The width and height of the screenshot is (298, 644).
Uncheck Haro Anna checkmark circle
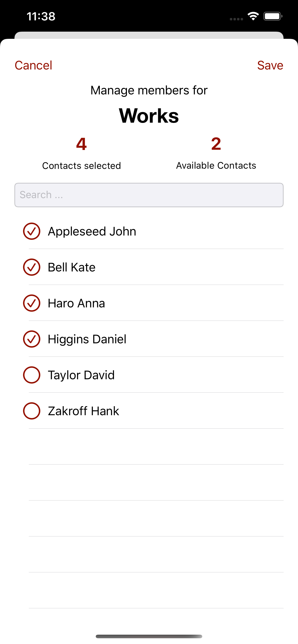[x=32, y=303]
